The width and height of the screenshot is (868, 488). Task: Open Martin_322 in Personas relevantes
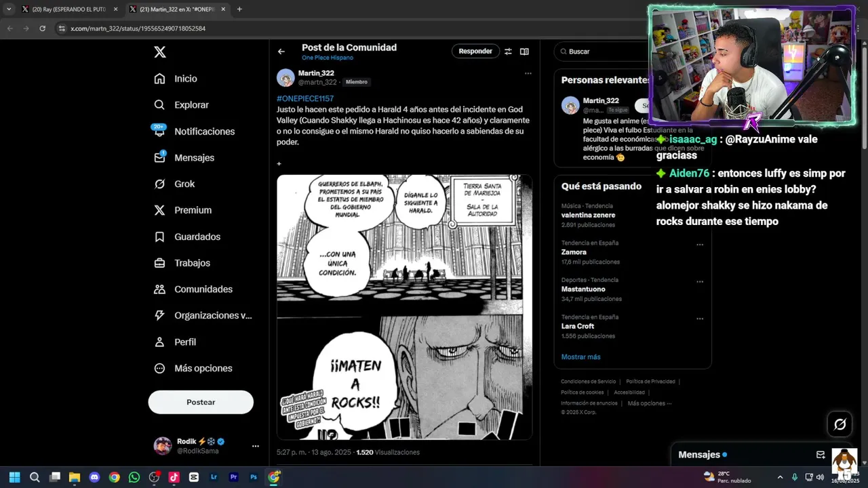pyautogui.click(x=601, y=100)
